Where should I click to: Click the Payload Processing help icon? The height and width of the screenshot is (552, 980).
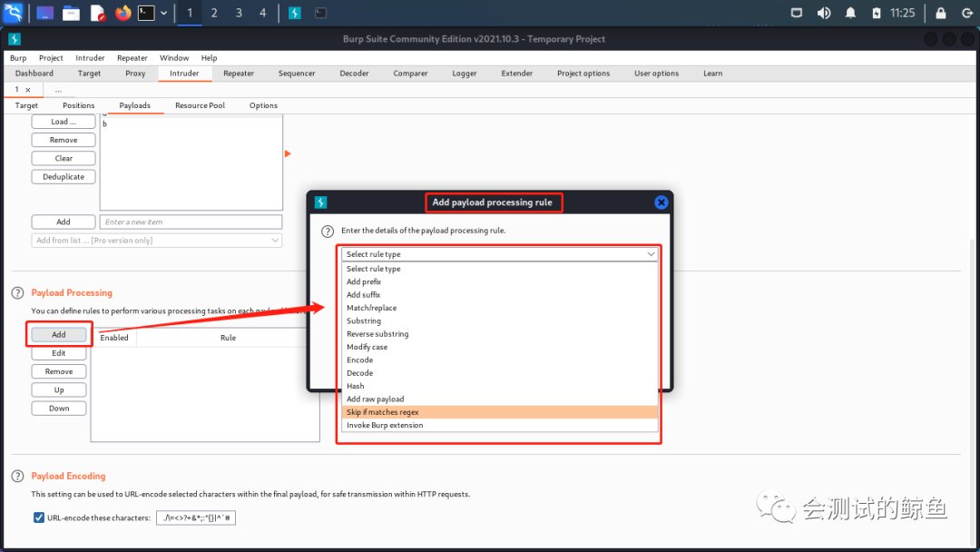pyautogui.click(x=17, y=292)
